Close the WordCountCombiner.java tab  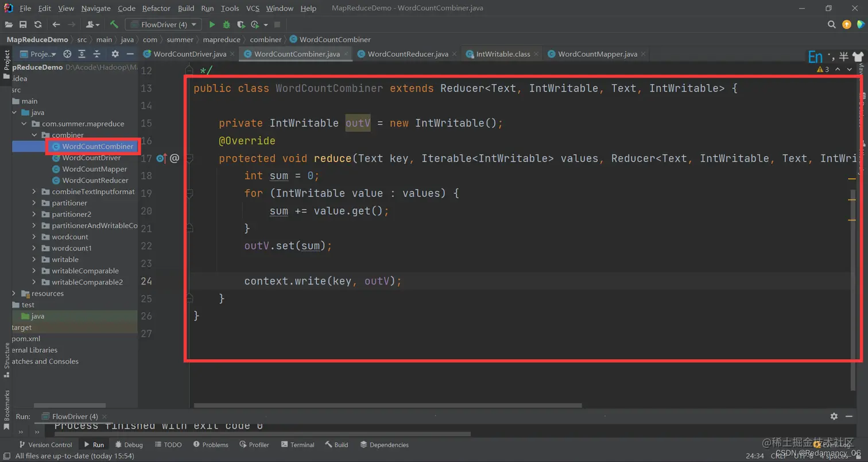pos(346,54)
